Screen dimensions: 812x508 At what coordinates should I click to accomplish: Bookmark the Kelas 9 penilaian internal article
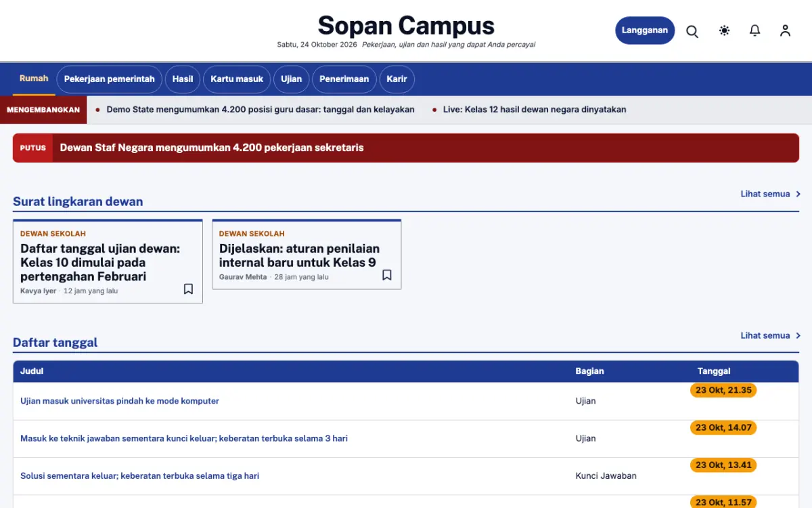387,275
